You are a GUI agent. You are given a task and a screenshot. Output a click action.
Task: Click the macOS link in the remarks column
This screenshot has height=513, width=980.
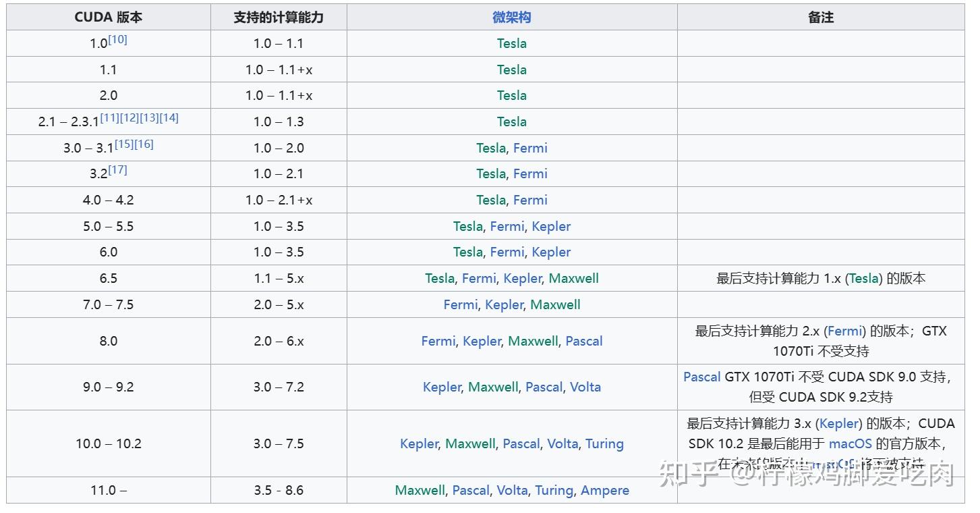[x=850, y=443]
